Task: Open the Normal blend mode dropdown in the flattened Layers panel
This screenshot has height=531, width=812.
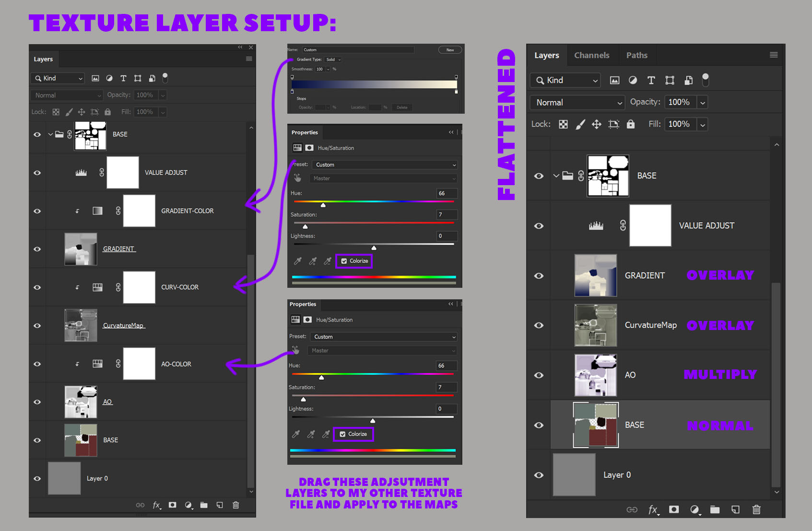Action: click(x=578, y=103)
